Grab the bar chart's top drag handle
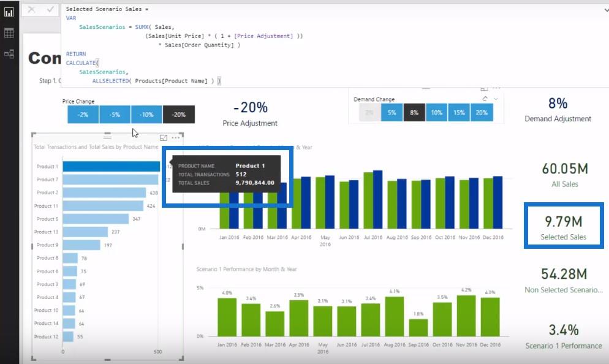 [108, 137]
